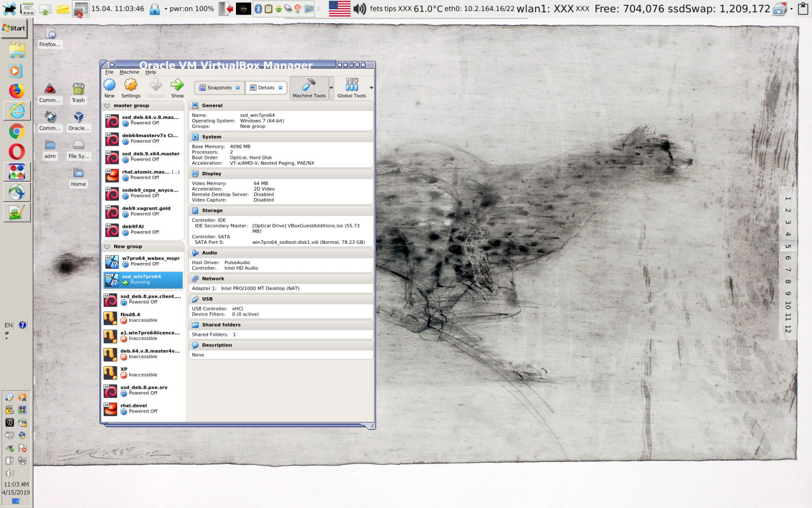Open the Trash from the desktop
This screenshot has width=812, height=508.
click(78, 91)
